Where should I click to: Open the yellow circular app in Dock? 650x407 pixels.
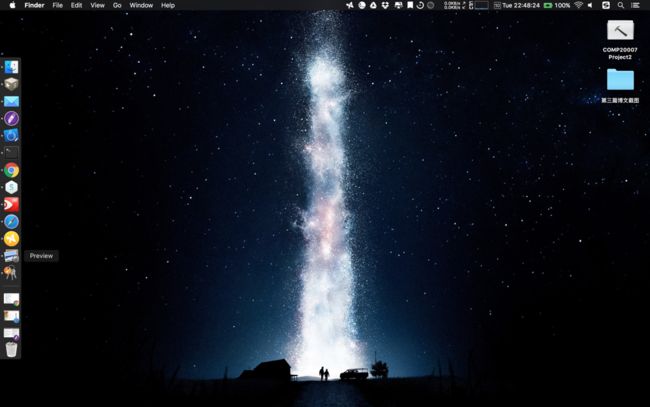coord(11,239)
